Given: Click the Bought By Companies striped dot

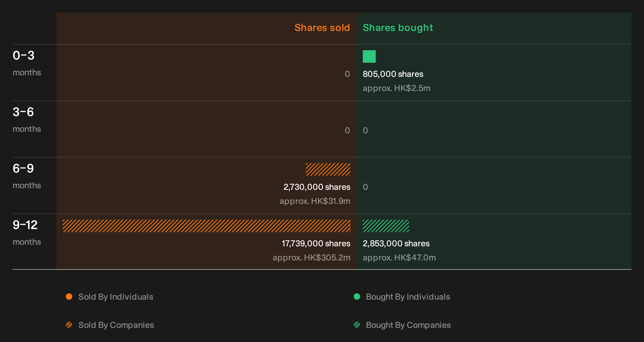Looking at the screenshot, I should pyautogui.click(x=357, y=325).
